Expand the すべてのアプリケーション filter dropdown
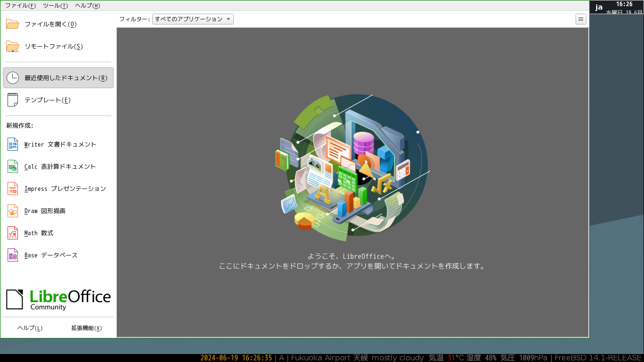Viewport: 644px width, 362px height. point(193,19)
